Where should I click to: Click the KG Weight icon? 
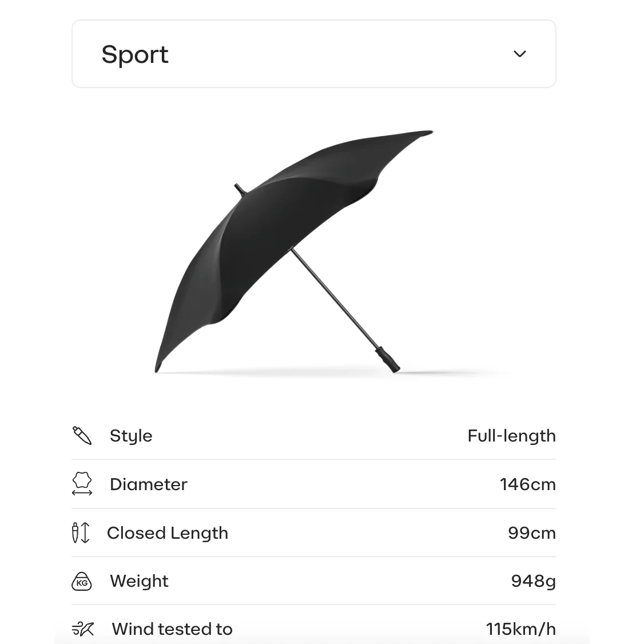[x=82, y=581]
